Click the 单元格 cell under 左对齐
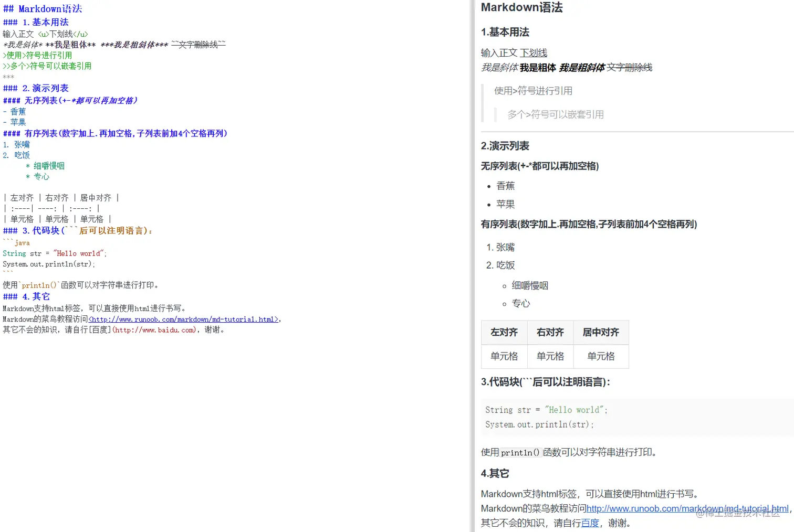 tap(503, 356)
